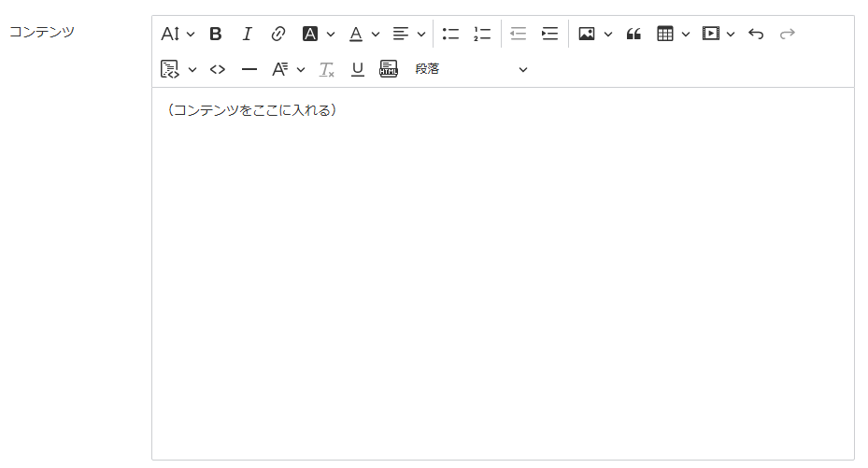Insert a horizontal line
The height and width of the screenshot is (468, 868).
tap(249, 69)
